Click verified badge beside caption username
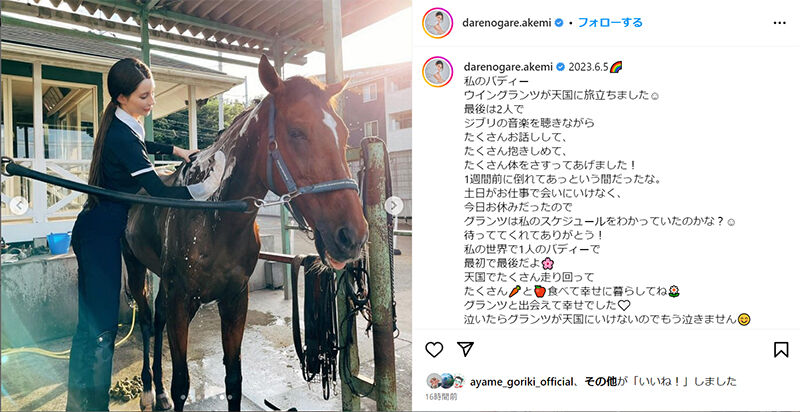 pos(560,67)
